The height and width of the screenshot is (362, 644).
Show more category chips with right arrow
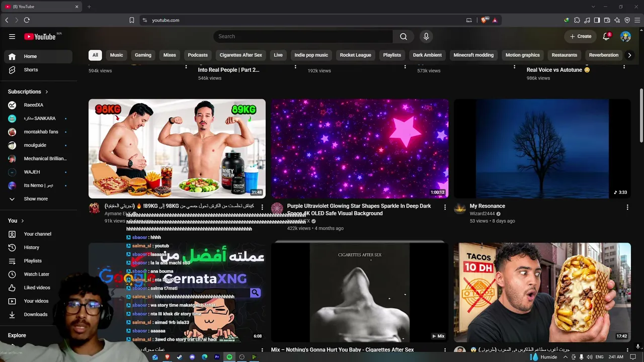(x=629, y=55)
